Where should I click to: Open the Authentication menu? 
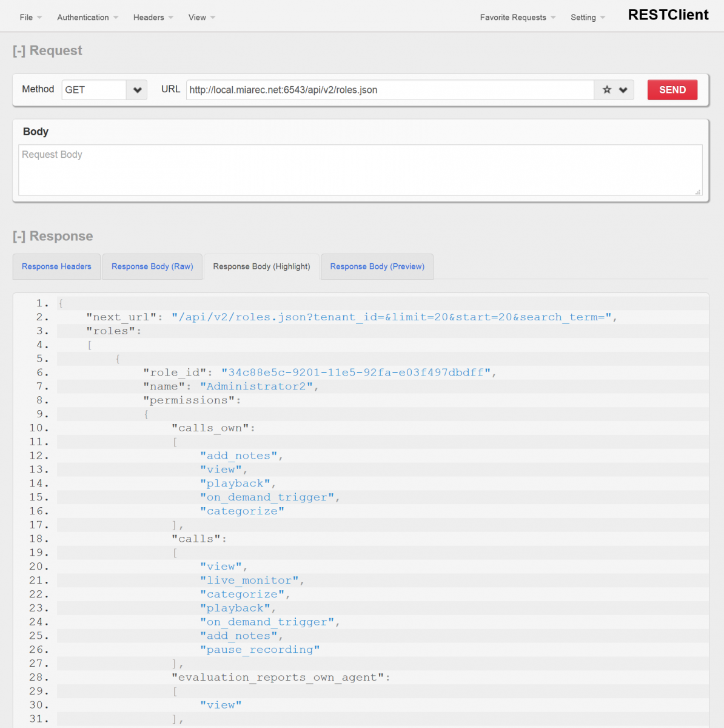tap(87, 17)
